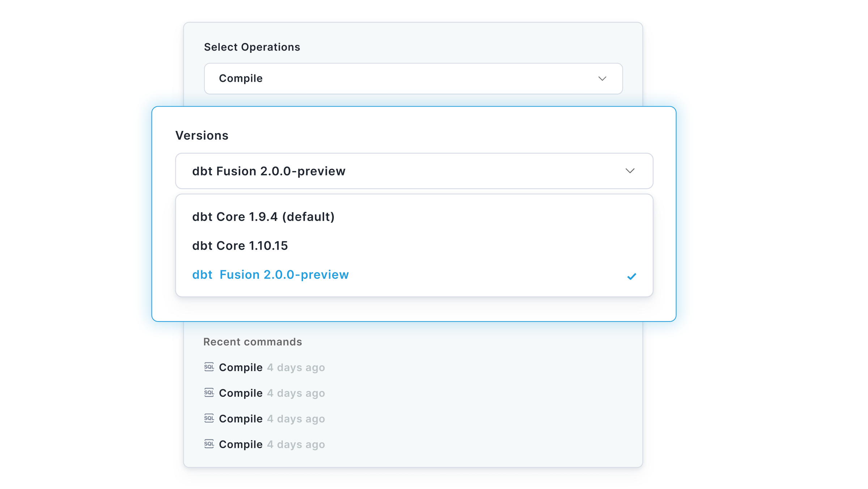Click SQL icon of first recent Compile command
868x489 pixels.
pos(209,367)
